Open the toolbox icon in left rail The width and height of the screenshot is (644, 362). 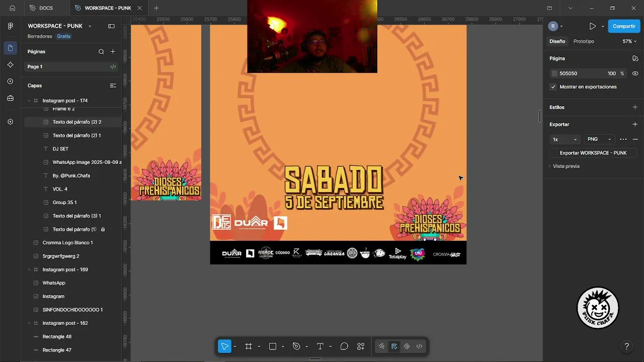point(11,98)
